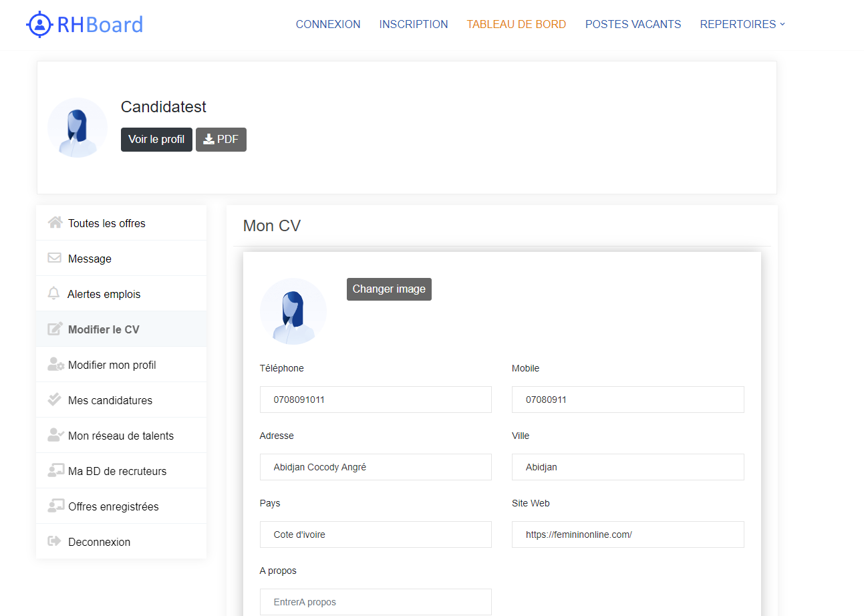The width and height of the screenshot is (864, 616).
Task: Open Ma BD de recruteurs in sidebar
Action: click(x=117, y=471)
